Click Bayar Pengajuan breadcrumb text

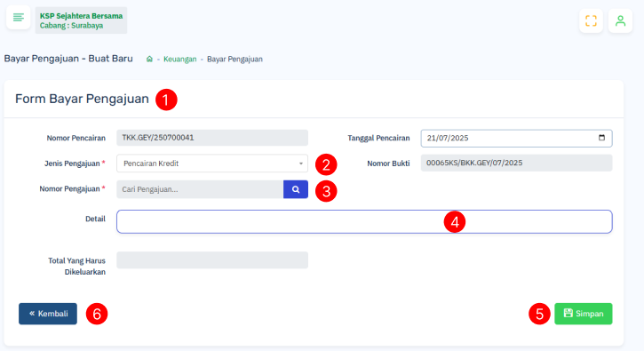click(235, 60)
